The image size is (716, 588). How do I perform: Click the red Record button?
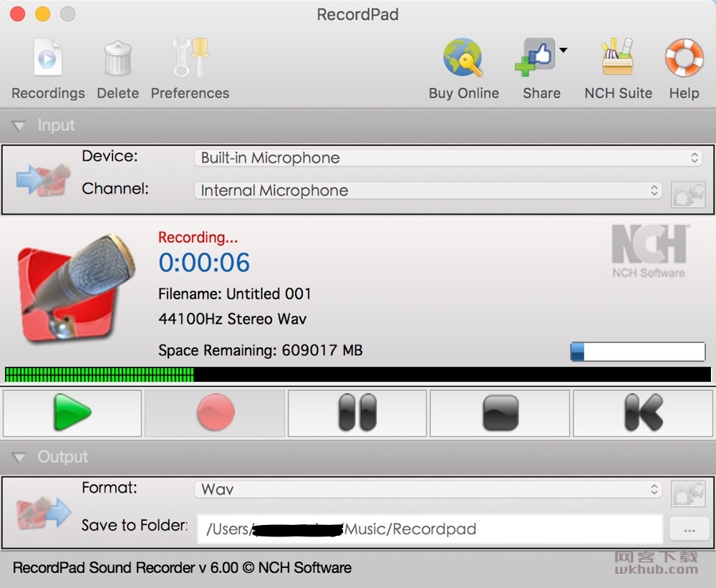click(x=215, y=413)
